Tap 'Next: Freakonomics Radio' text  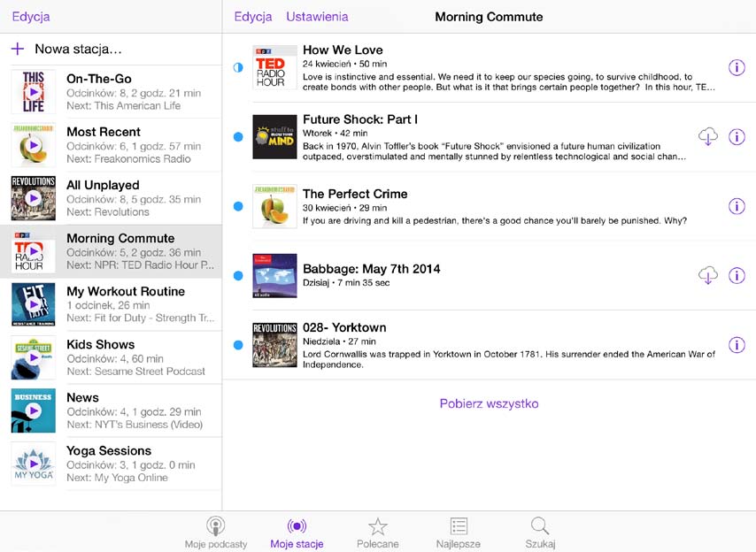tap(128, 158)
